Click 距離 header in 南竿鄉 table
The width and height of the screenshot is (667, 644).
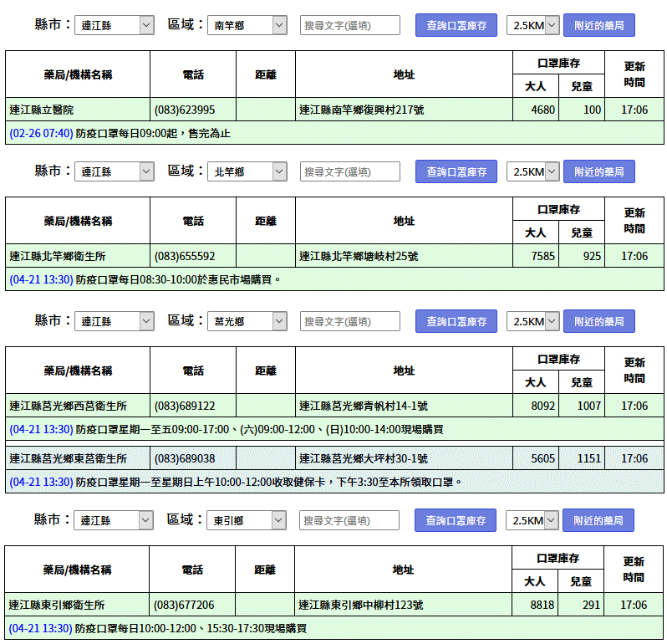point(266,75)
